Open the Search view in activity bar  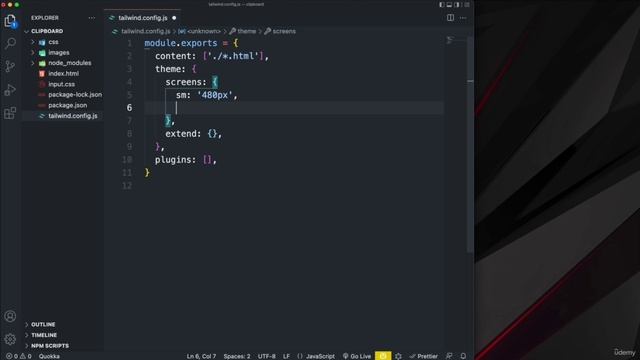10,43
